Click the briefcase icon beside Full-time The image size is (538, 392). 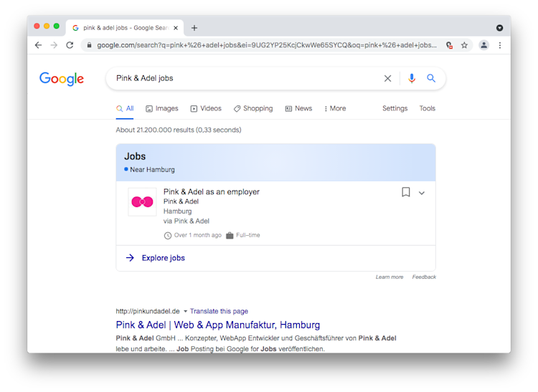[x=230, y=235]
